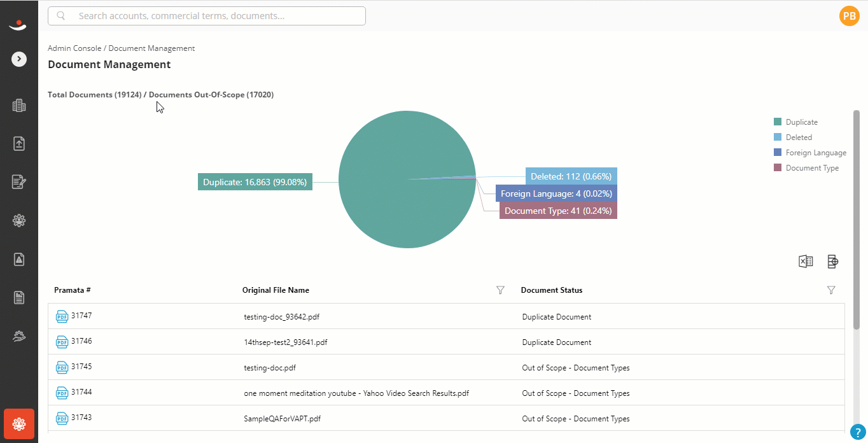Open the PB user profile avatar
This screenshot has height=443, width=868.
(x=850, y=17)
